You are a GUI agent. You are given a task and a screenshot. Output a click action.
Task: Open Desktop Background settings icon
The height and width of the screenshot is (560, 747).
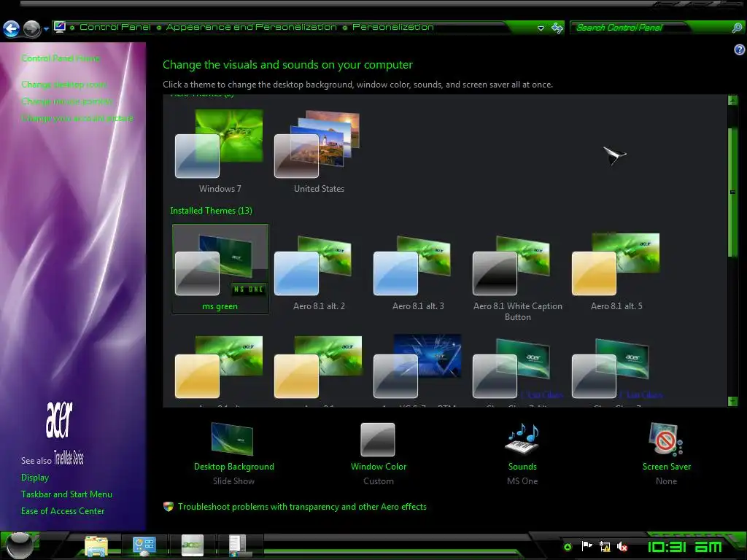click(x=232, y=438)
